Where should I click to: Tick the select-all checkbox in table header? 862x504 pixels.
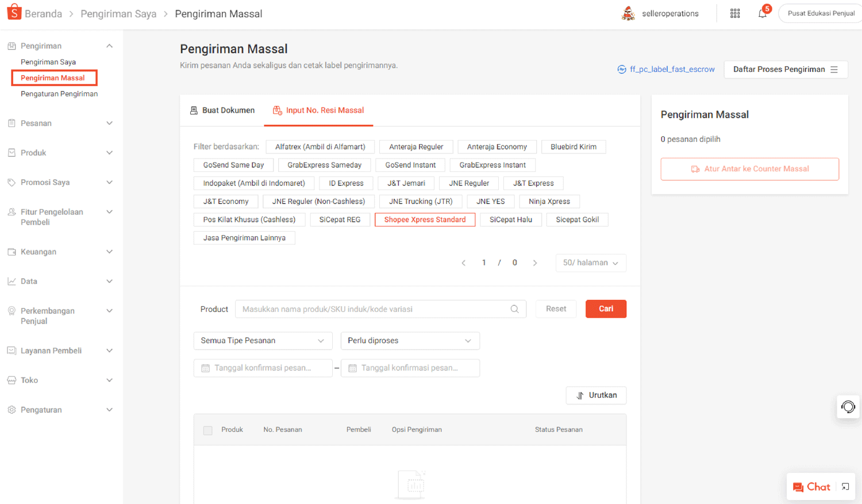(x=208, y=430)
